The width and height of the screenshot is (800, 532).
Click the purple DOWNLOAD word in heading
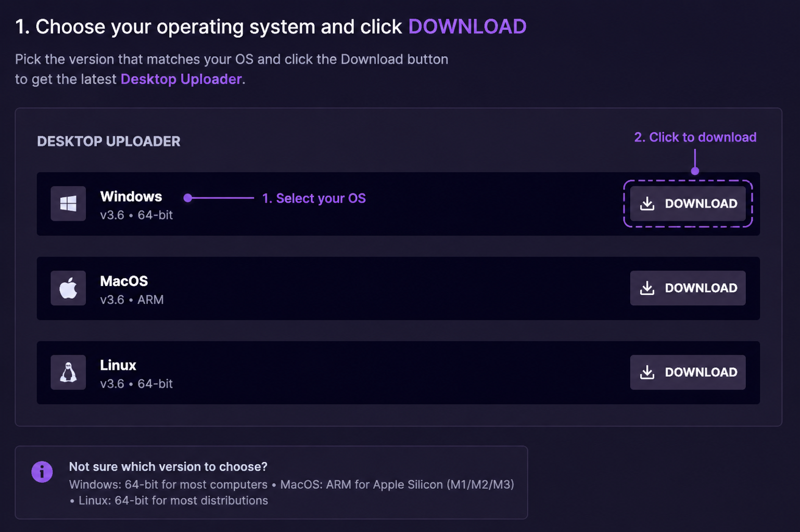[467, 27]
